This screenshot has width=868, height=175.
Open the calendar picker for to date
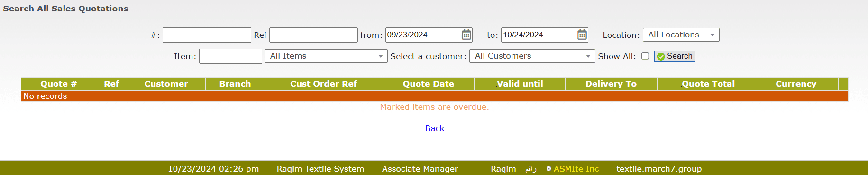[x=582, y=35]
